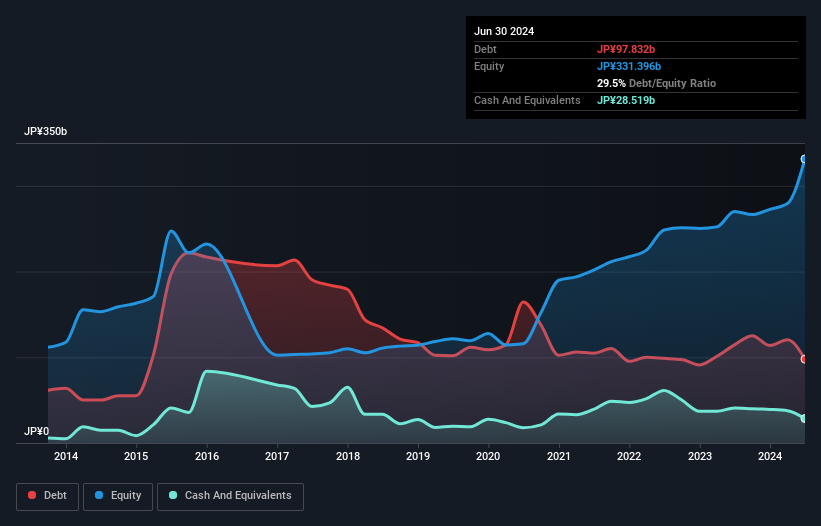The image size is (821, 526).
Task: Click the red Debt legend dot
Action: coord(32,495)
